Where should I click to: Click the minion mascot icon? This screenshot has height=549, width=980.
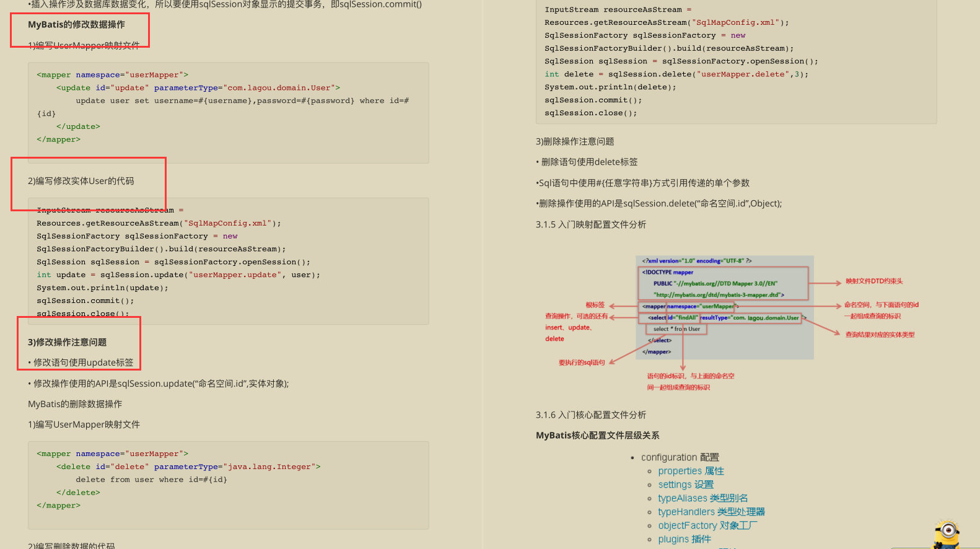pyautogui.click(x=947, y=534)
